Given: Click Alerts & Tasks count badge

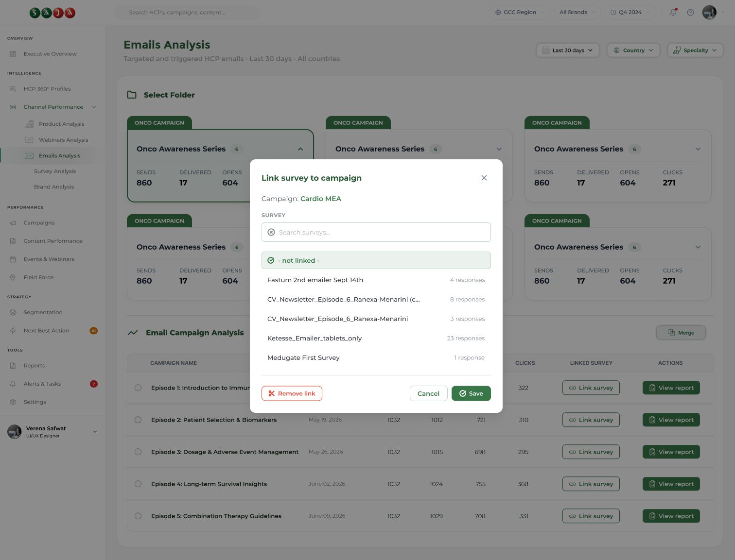Looking at the screenshot, I should pos(94,384).
